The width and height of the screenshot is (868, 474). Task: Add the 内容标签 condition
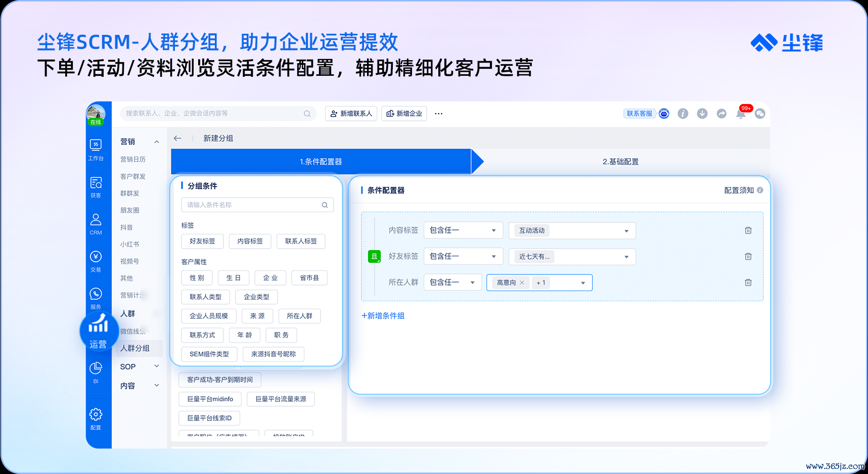click(x=250, y=242)
